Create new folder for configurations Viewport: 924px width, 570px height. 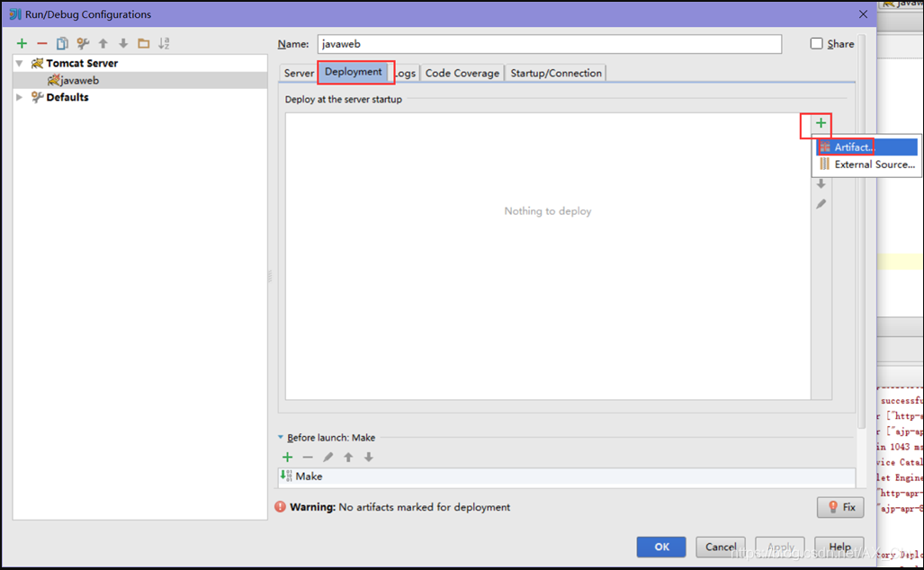(x=143, y=43)
